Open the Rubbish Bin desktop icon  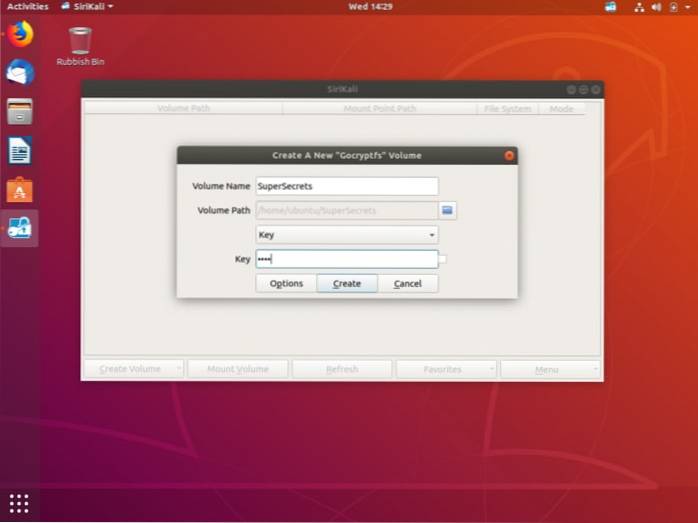pos(80,46)
